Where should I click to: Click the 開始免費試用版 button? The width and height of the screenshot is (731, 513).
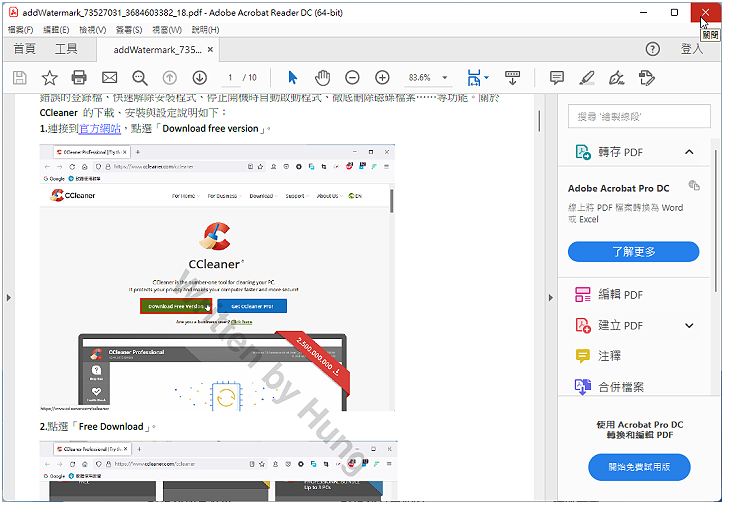coord(639,467)
